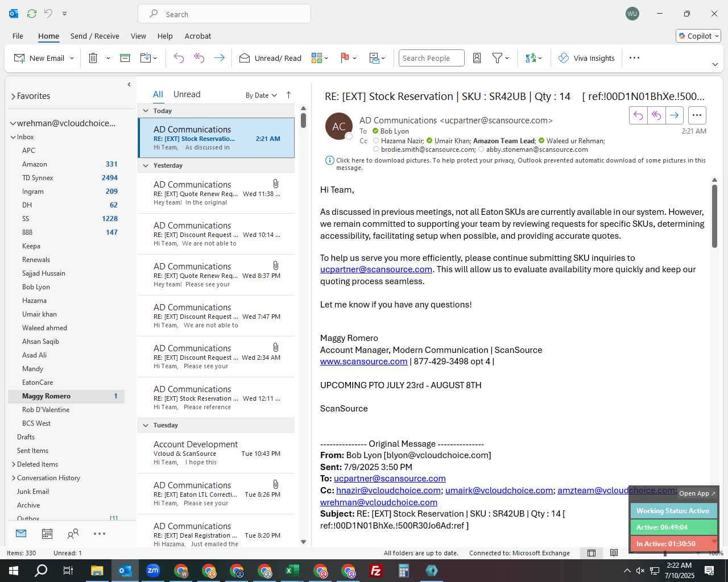This screenshot has width=728, height=582.
Task: Open the By Date sort dropdown
Action: pyautogui.click(x=261, y=95)
